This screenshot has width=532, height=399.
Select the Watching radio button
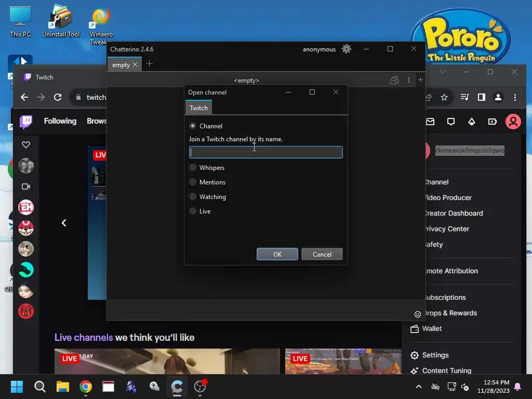coord(193,197)
